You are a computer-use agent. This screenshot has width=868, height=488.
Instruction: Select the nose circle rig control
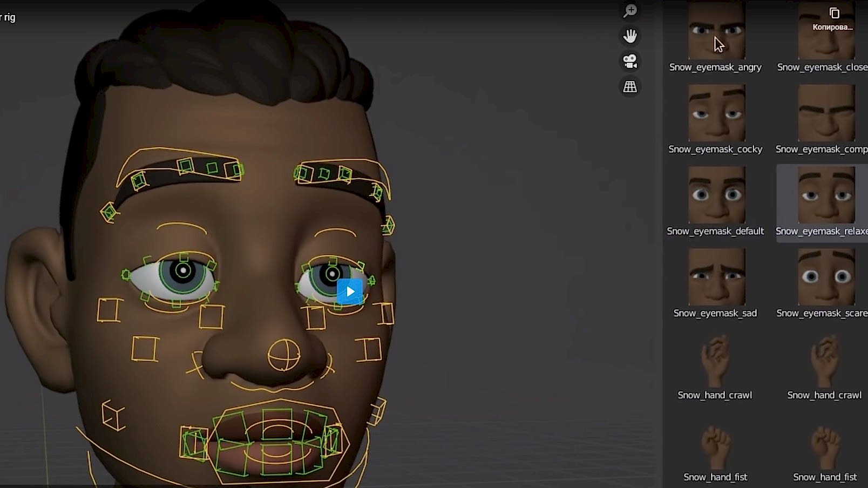pyautogui.click(x=284, y=355)
